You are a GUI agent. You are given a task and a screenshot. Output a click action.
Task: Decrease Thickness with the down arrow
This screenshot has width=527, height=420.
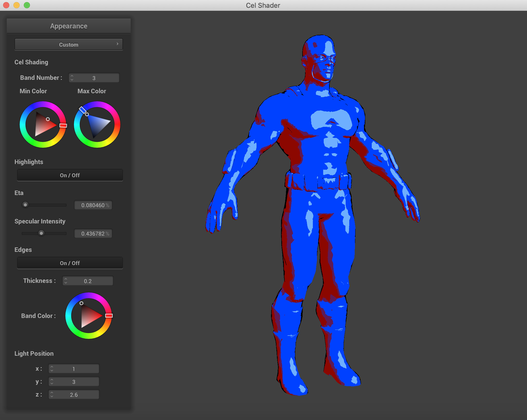tap(66, 283)
